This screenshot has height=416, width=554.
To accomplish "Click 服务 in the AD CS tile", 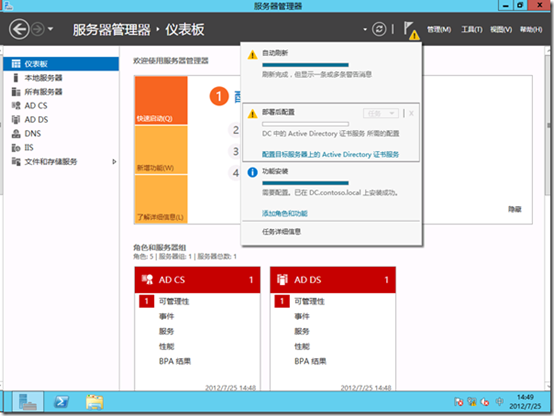I will pyautogui.click(x=166, y=332).
